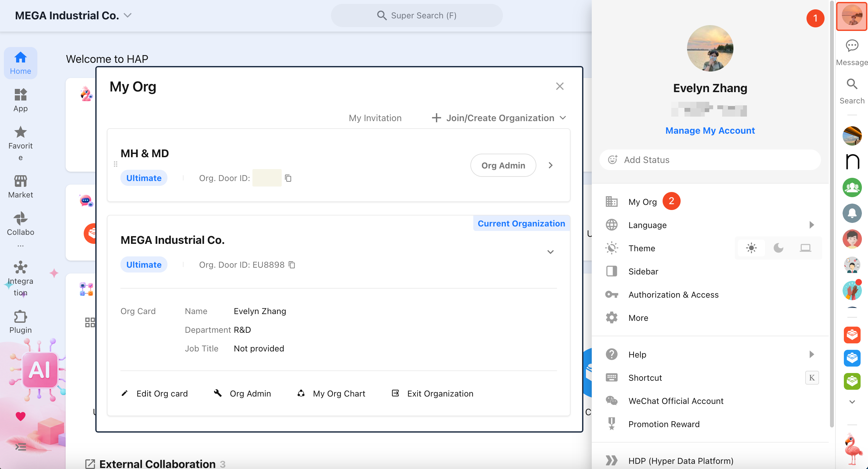Open the green contacts group icon
The height and width of the screenshot is (469, 868).
point(852,187)
